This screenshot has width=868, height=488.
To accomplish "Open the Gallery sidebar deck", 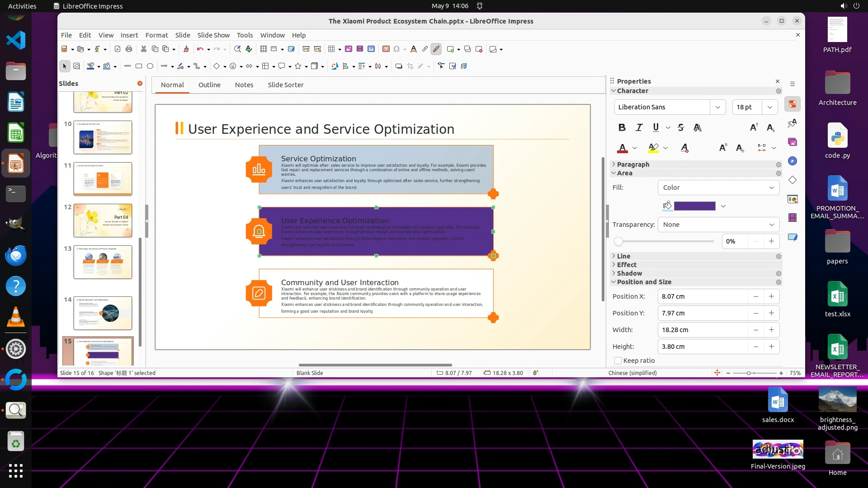I will (x=793, y=142).
